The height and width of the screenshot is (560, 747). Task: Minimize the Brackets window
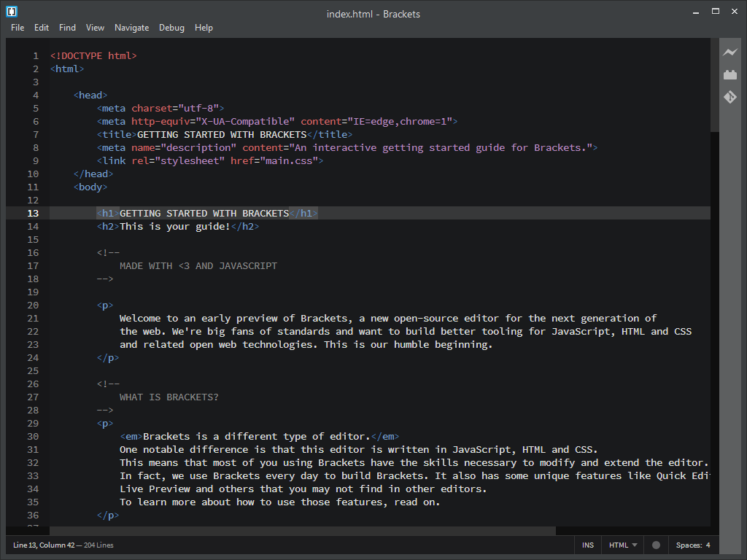[696, 12]
